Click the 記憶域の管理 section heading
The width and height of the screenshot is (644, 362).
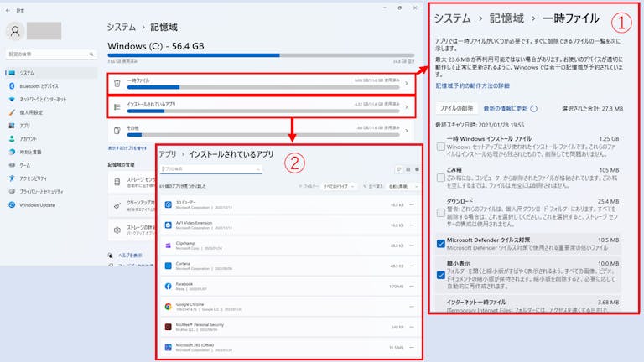[x=121, y=164]
